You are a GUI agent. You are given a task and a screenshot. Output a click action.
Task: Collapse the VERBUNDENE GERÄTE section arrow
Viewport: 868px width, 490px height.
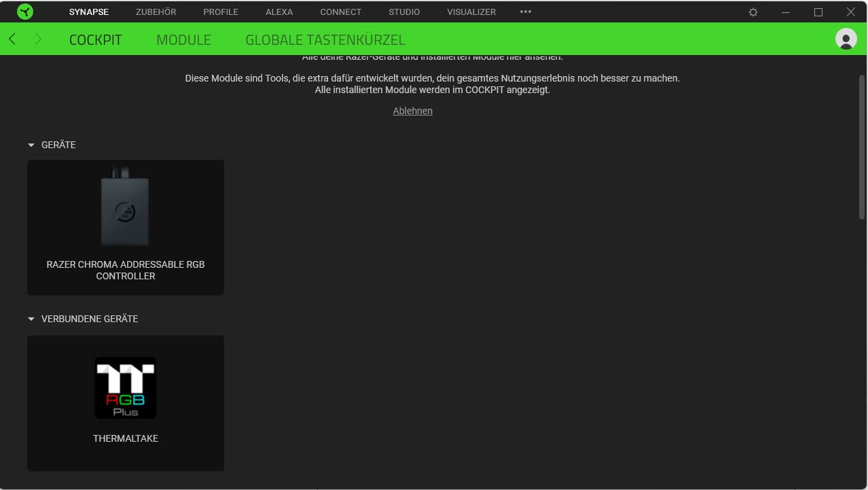[x=31, y=319]
